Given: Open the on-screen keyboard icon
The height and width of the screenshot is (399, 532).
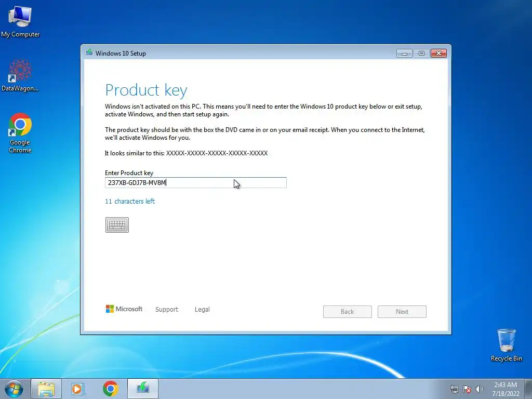Looking at the screenshot, I should (x=117, y=225).
